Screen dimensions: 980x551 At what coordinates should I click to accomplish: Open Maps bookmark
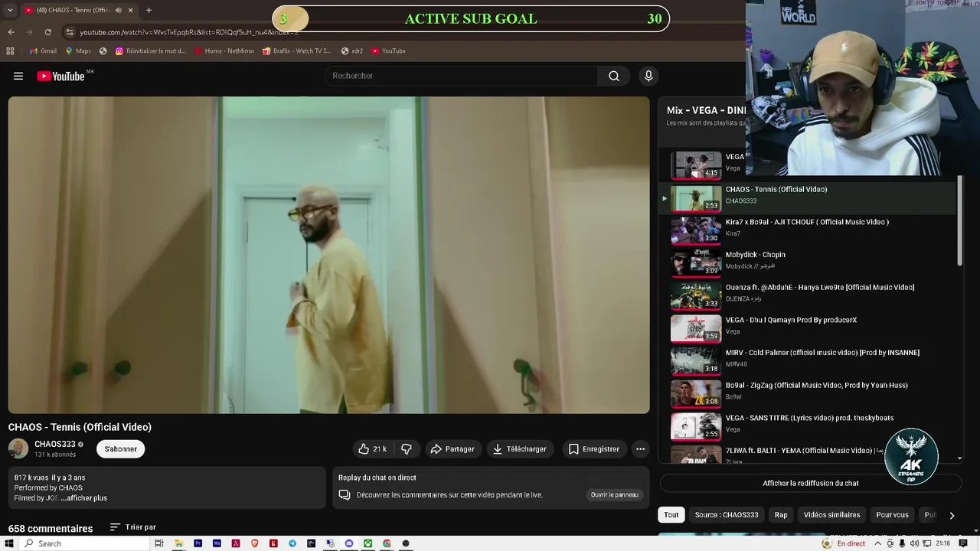coord(78,51)
